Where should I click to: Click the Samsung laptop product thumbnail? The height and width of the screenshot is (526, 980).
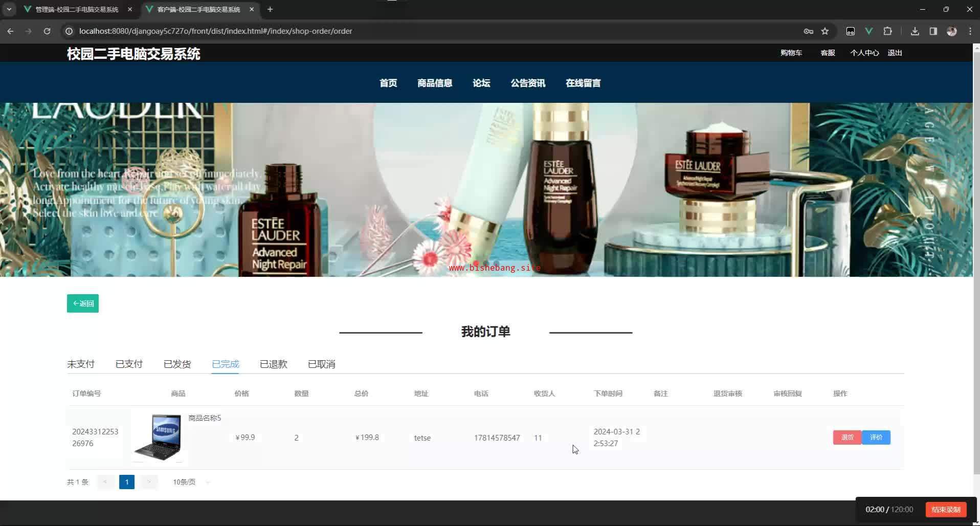pyautogui.click(x=158, y=437)
